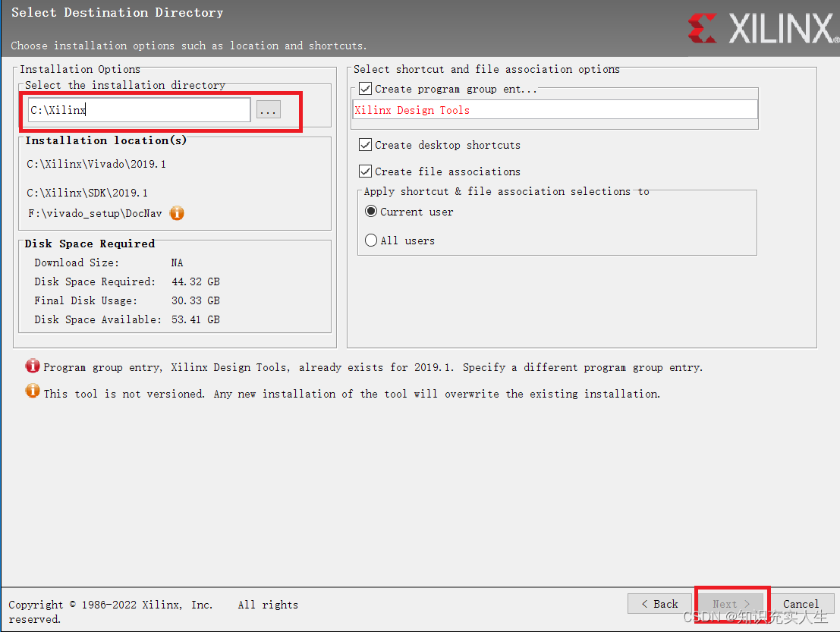Select the C:\Xilinx\SDK\2019.1 location text
840x632 pixels.
click(x=87, y=193)
